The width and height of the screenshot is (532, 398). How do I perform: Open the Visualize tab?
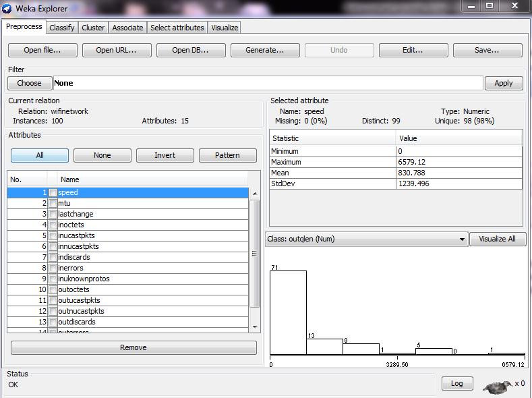click(225, 28)
